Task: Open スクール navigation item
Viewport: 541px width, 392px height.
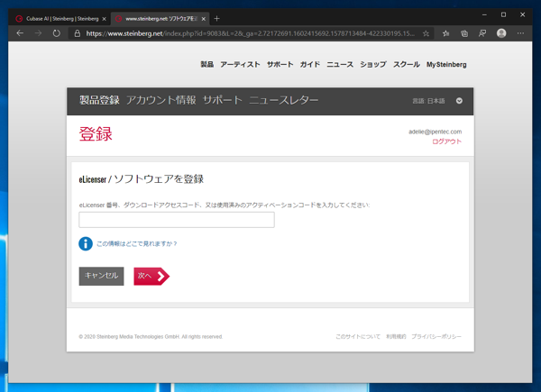Action: pyautogui.click(x=407, y=65)
